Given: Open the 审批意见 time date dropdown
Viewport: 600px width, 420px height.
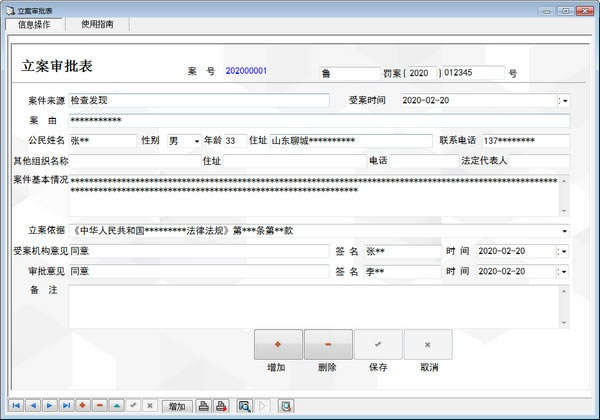Looking at the screenshot, I should tap(564, 271).
